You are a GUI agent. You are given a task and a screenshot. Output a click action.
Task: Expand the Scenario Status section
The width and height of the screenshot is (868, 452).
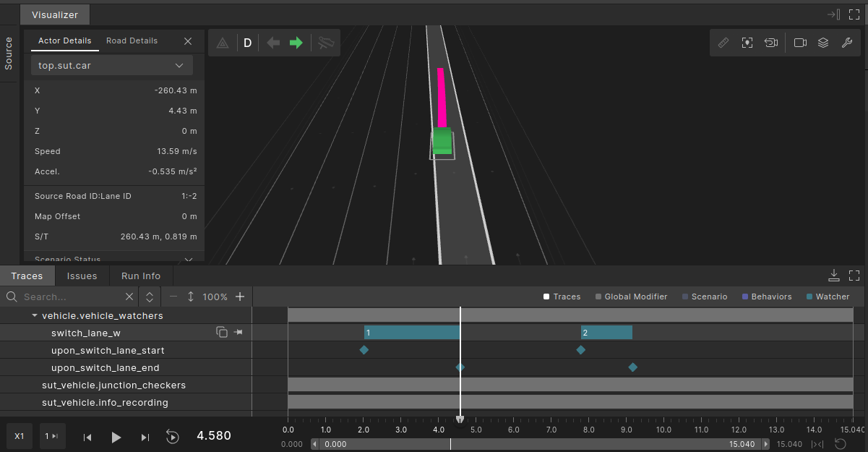tap(188, 259)
